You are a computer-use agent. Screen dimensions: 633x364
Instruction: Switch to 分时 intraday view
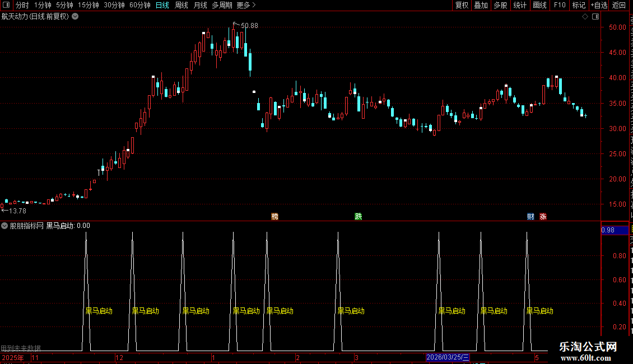point(22,5)
